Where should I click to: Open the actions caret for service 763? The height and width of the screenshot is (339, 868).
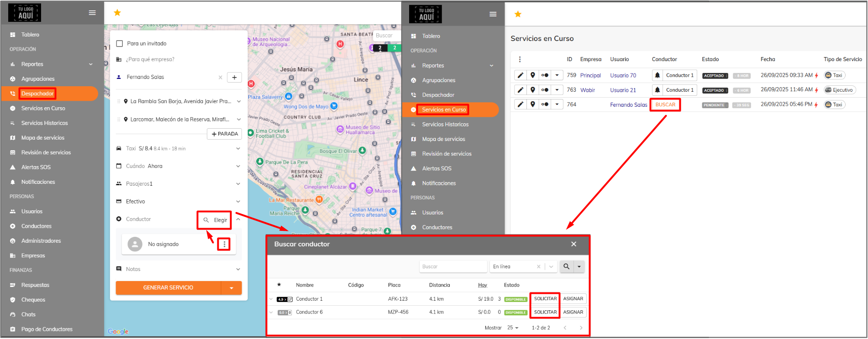coord(557,90)
